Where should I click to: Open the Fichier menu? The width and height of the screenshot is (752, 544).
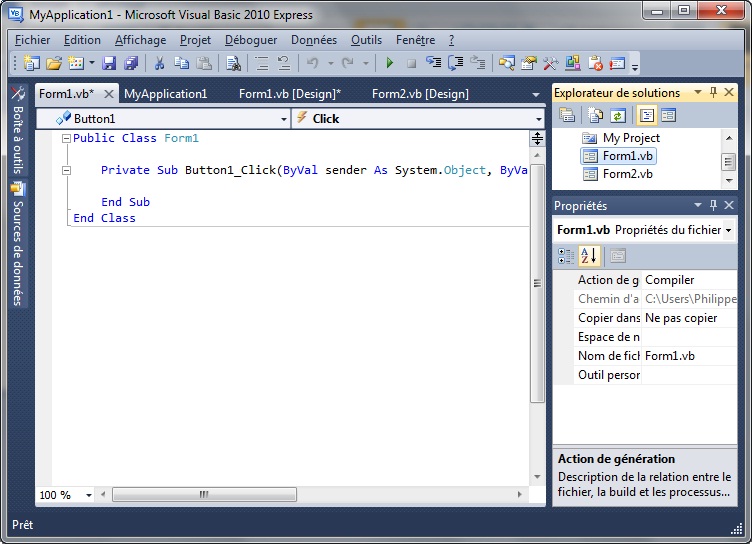click(x=32, y=40)
